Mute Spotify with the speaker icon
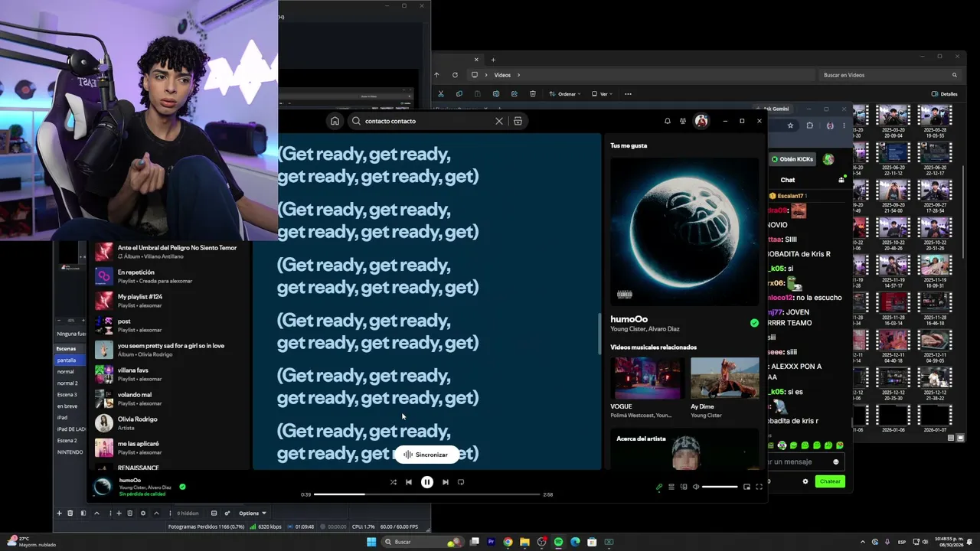The width and height of the screenshot is (980, 551). [696, 487]
